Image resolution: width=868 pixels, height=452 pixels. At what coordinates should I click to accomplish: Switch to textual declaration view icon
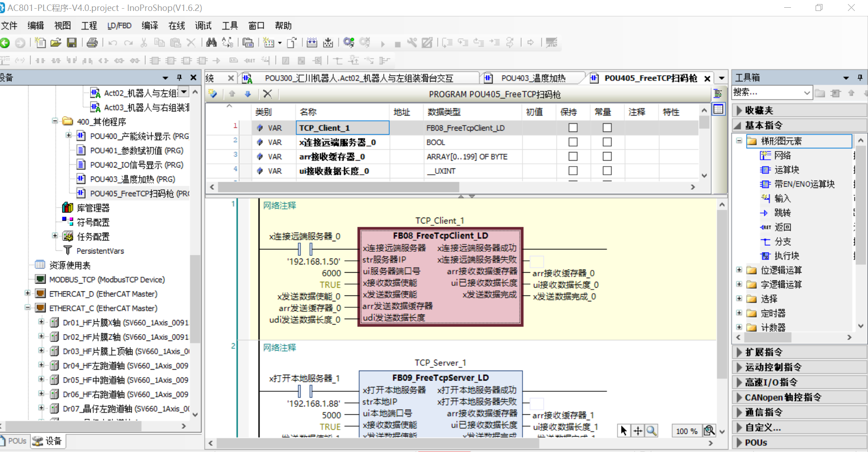(718, 94)
